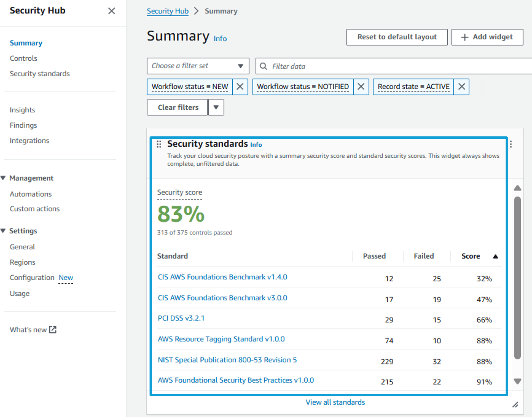Click the 313 of 375 controls passed text

point(195,232)
